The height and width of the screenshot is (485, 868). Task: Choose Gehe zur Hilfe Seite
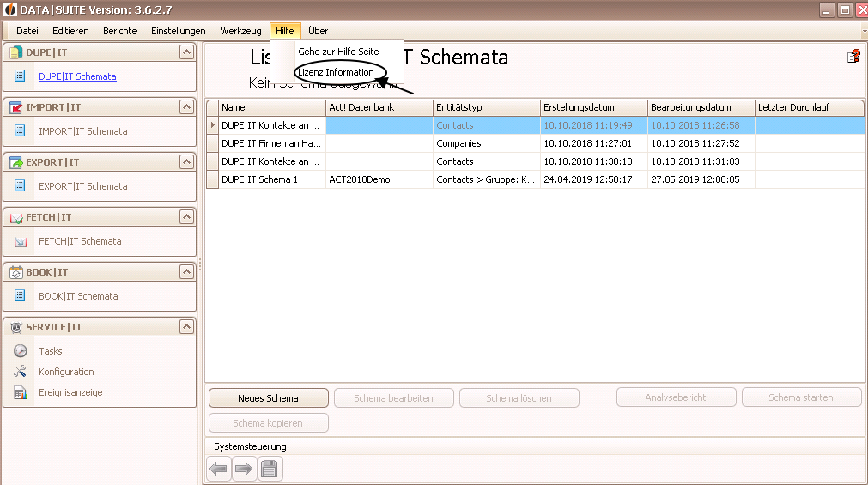pos(338,52)
